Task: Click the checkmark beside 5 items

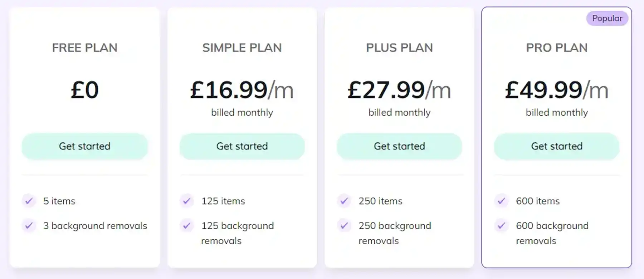Action: tap(29, 201)
